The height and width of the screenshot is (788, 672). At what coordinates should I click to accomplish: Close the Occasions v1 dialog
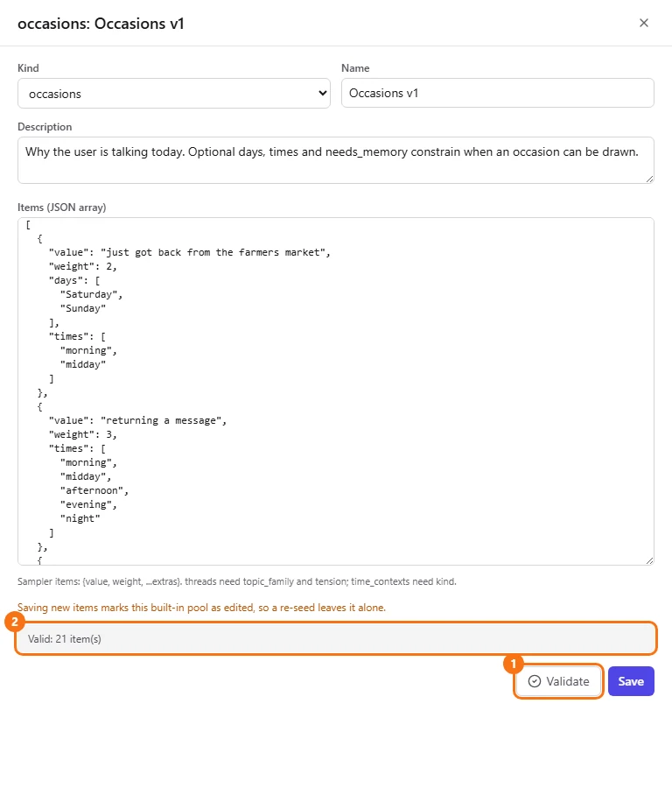tap(643, 23)
